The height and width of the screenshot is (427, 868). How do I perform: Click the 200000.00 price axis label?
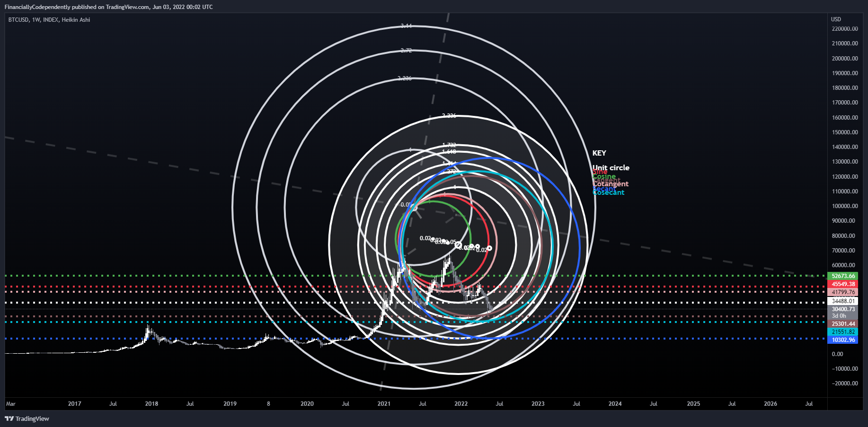point(845,59)
